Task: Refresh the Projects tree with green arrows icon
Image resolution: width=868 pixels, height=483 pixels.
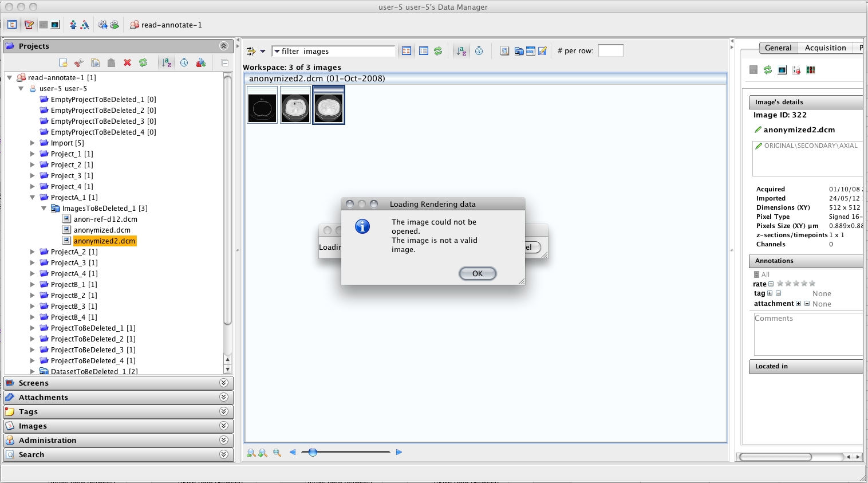Action: pos(143,62)
